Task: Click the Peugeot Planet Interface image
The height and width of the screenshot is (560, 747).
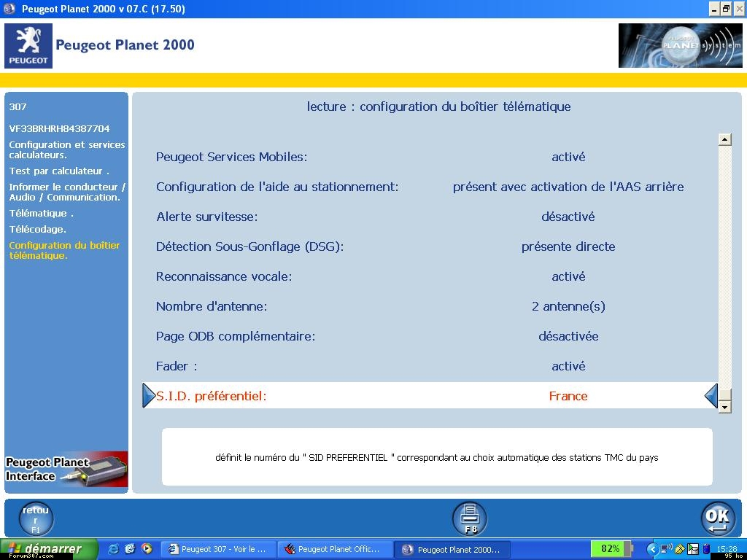Action: point(66,469)
